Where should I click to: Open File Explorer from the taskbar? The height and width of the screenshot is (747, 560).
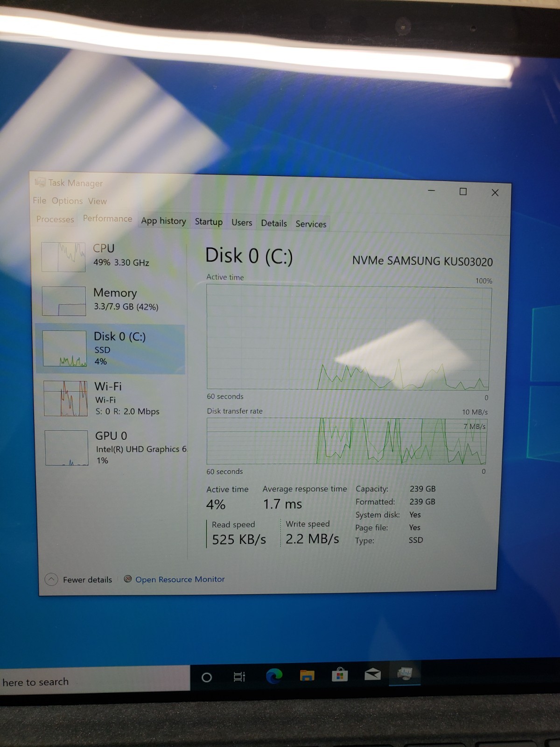[307, 676]
